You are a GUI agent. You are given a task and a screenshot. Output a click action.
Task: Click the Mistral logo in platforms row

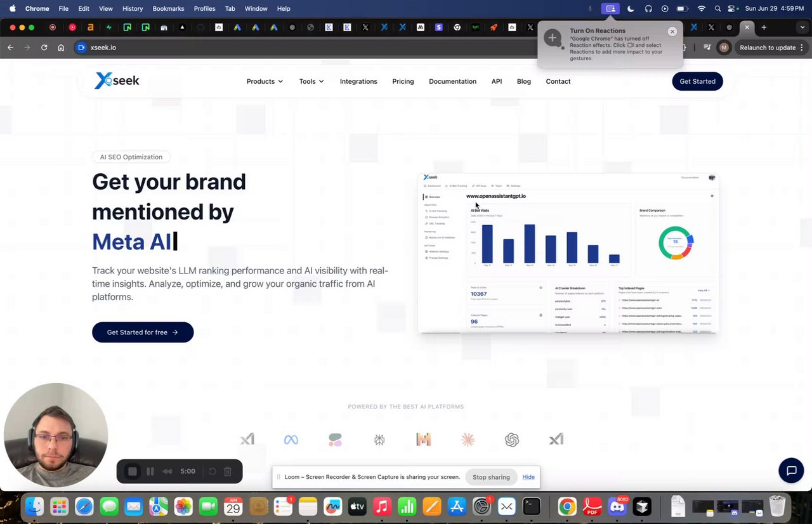424,440
